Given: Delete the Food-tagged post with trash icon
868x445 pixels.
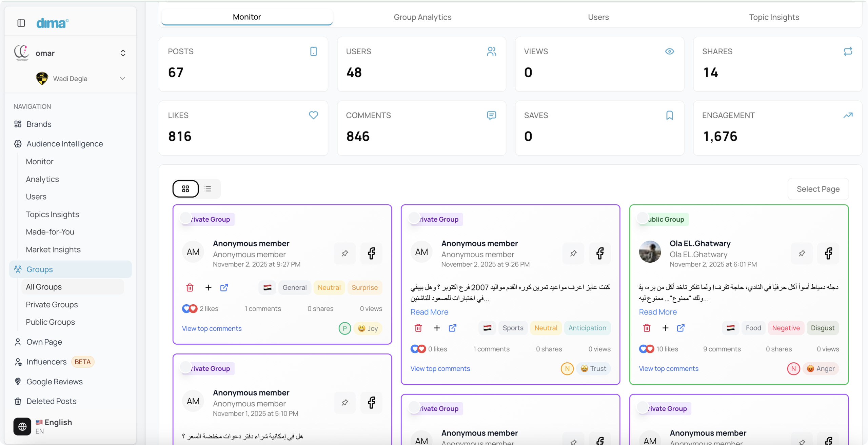Looking at the screenshot, I should click(x=647, y=328).
